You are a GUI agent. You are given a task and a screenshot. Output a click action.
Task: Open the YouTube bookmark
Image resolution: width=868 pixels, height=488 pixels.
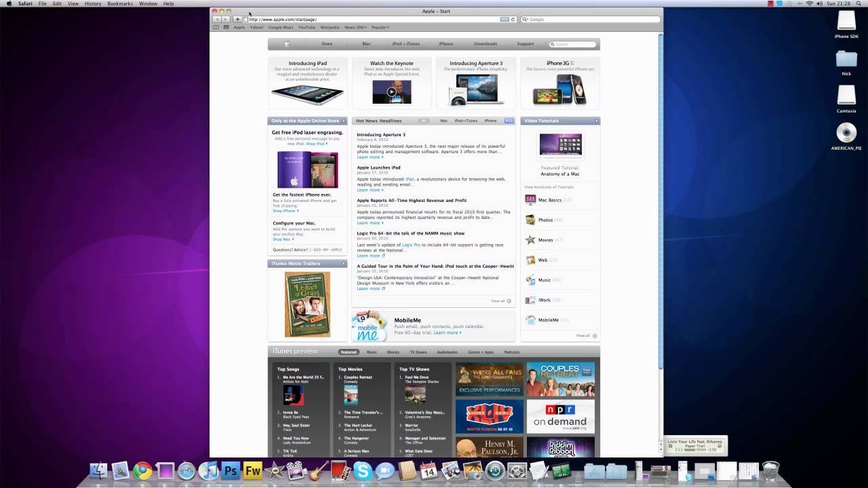click(x=307, y=27)
